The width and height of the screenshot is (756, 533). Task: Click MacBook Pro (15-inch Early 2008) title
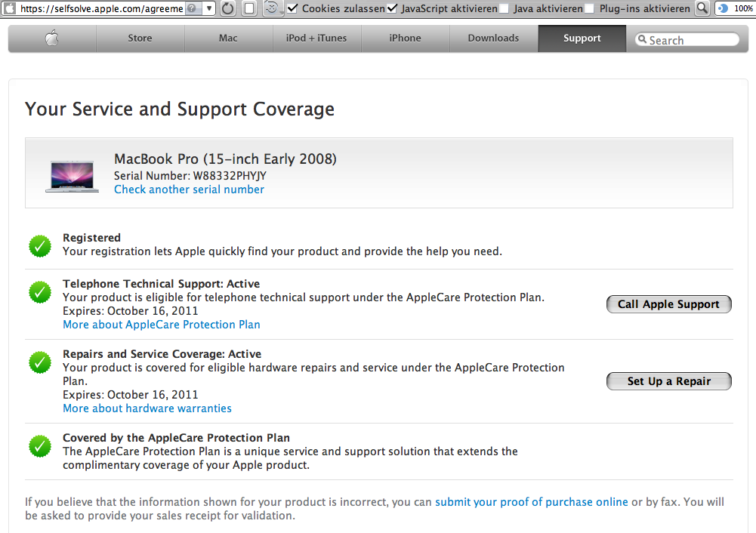point(225,159)
